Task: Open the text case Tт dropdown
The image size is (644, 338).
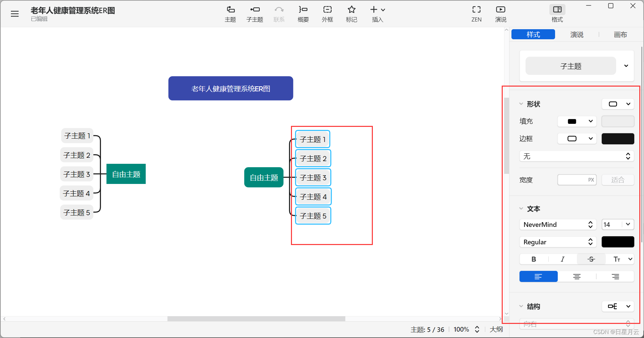Action: pyautogui.click(x=620, y=259)
